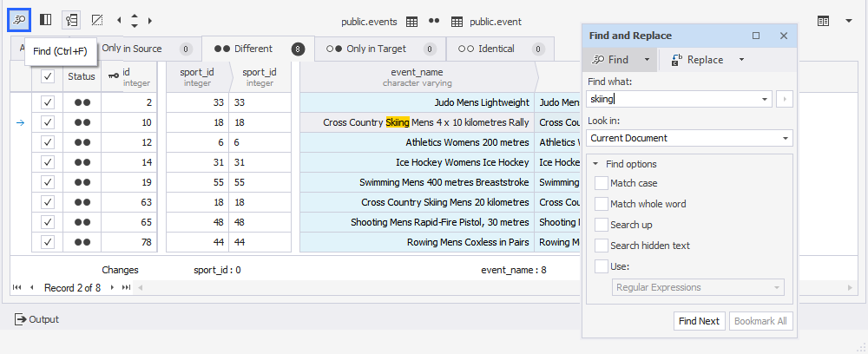Image resolution: width=868 pixels, height=354 pixels.
Task: Jump to the first record in navigator
Action: tap(17, 287)
